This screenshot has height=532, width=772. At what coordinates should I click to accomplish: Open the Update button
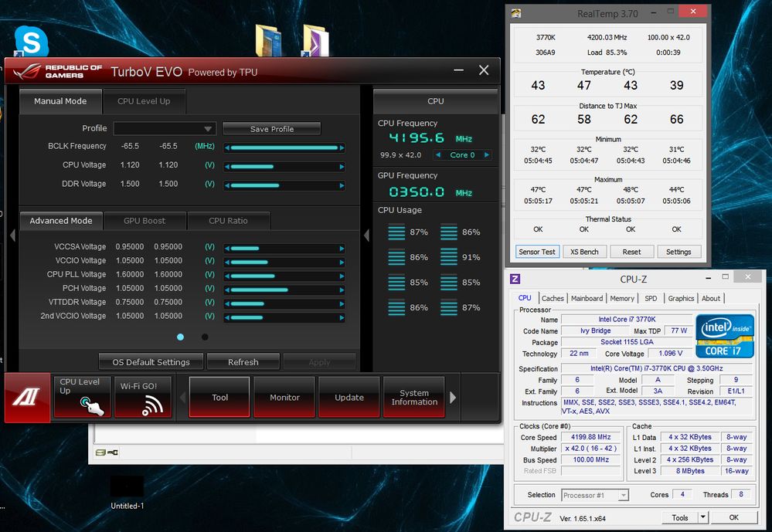[x=349, y=397]
